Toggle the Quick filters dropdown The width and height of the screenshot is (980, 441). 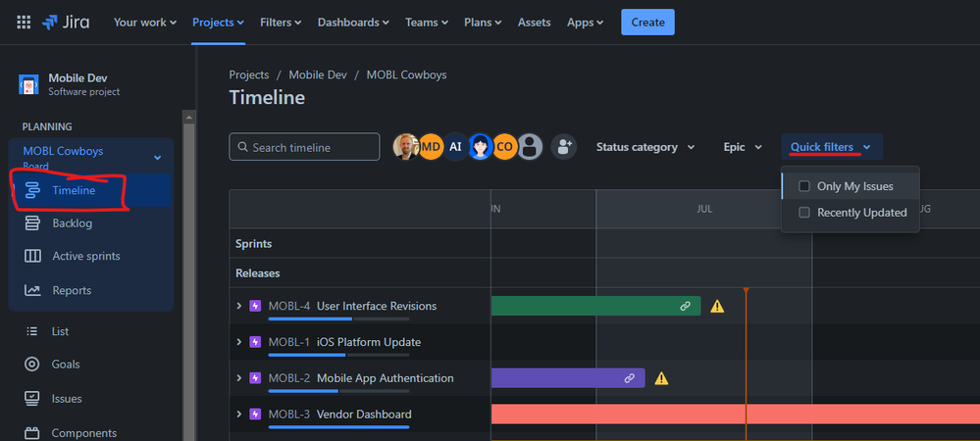click(831, 147)
